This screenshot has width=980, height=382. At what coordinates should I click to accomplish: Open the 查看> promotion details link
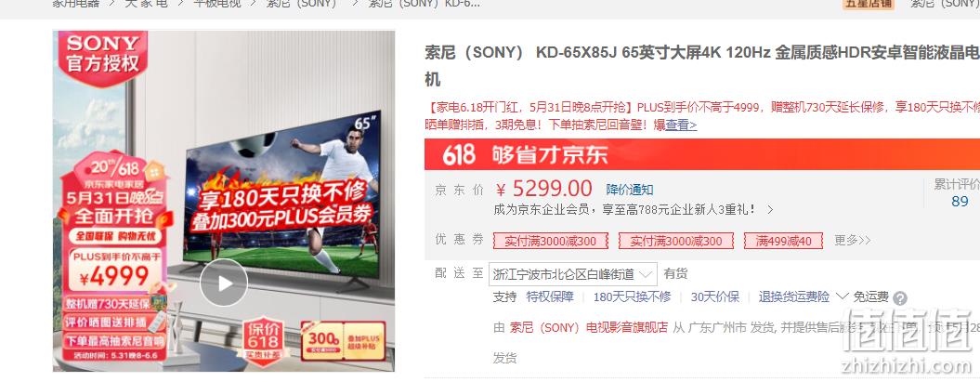681,125
